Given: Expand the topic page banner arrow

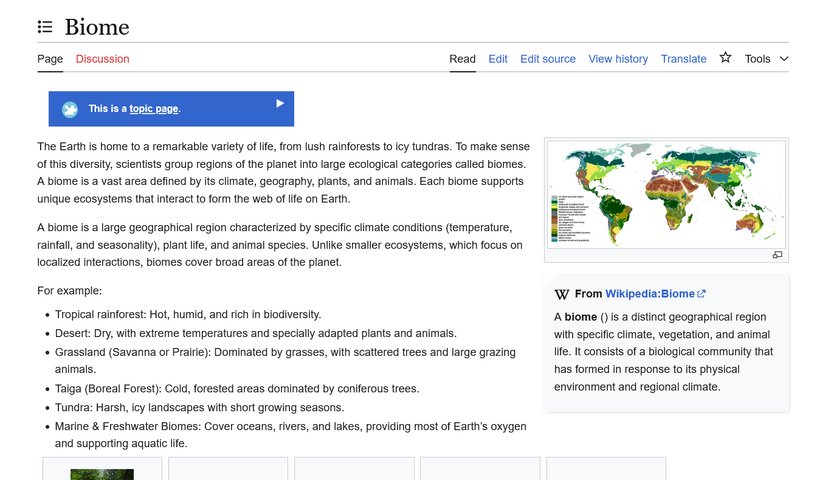Looking at the screenshot, I should pyautogui.click(x=280, y=104).
